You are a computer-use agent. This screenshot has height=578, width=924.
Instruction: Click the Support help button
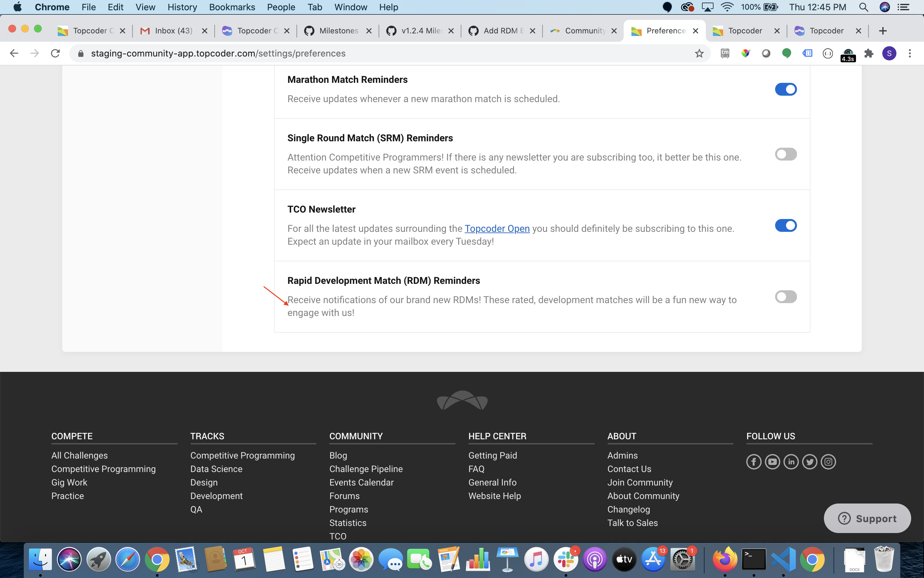pos(867,518)
